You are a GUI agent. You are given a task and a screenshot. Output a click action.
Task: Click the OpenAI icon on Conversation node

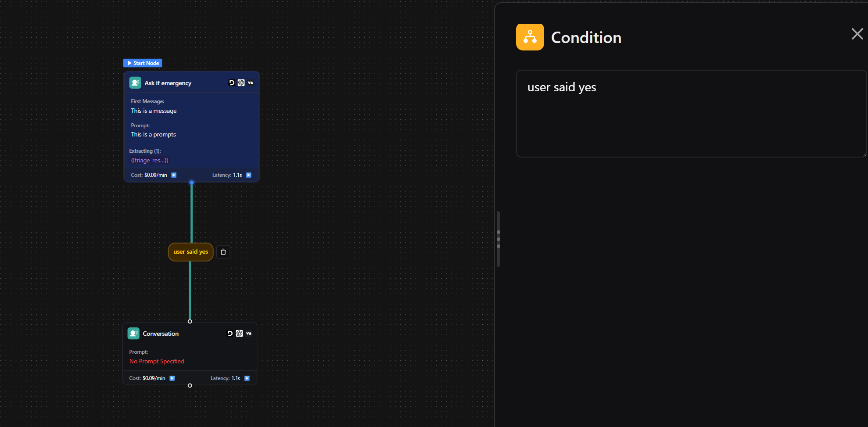coord(239,334)
